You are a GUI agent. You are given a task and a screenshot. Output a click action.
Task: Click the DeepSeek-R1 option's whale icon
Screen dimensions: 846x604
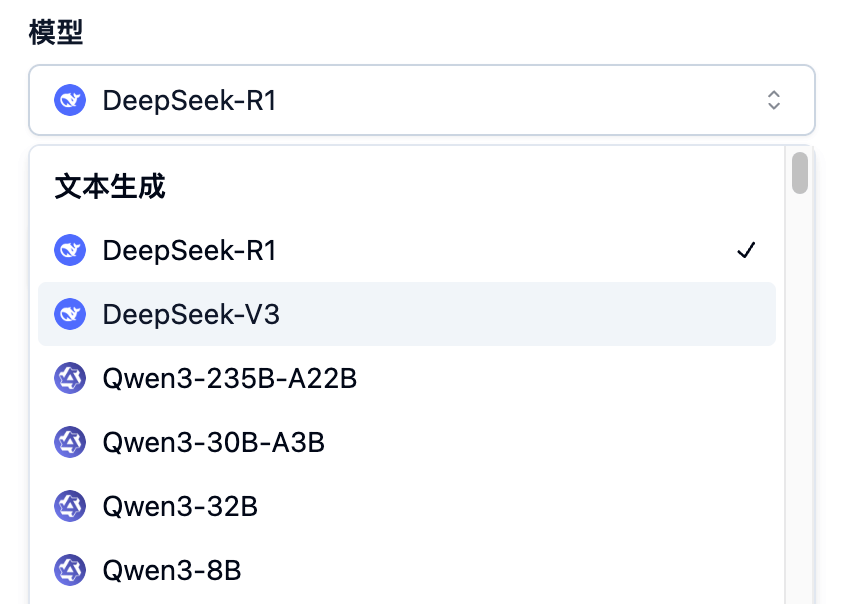pyautogui.click(x=70, y=250)
